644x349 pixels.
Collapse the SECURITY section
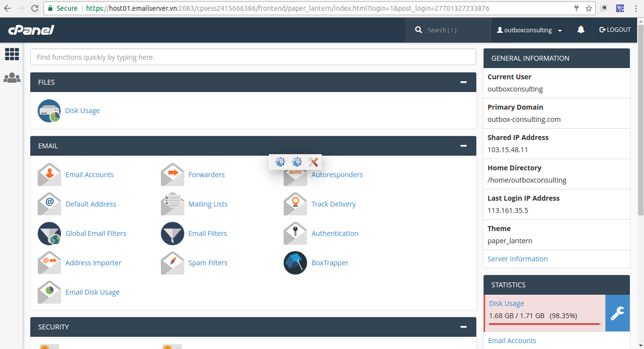[x=464, y=327]
